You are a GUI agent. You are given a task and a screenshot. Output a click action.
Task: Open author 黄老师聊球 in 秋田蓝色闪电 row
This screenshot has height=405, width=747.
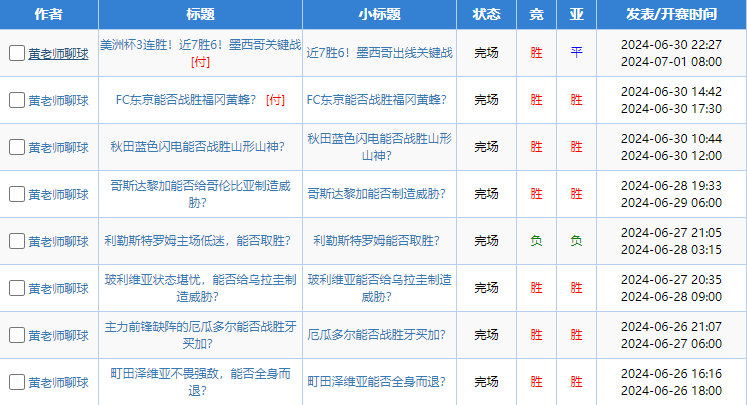pyautogui.click(x=58, y=148)
